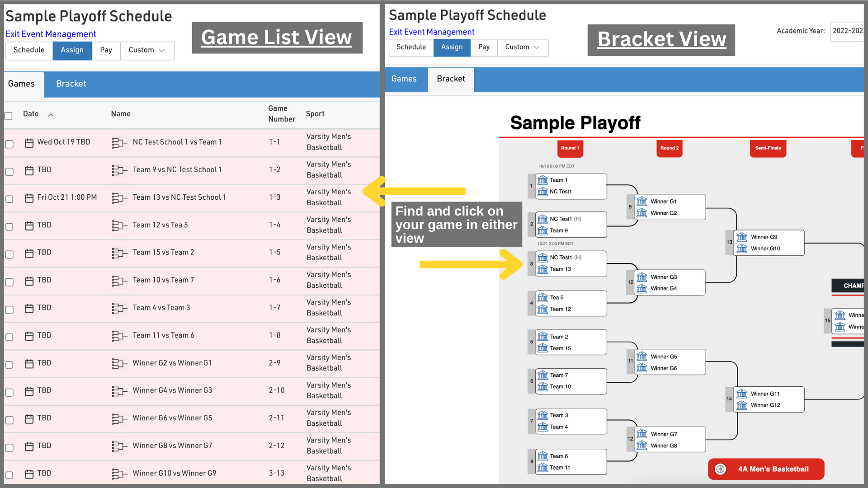Click bracket icon beside Team 9 vs NC Test School 1
The image size is (868, 488).
point(119,170)
